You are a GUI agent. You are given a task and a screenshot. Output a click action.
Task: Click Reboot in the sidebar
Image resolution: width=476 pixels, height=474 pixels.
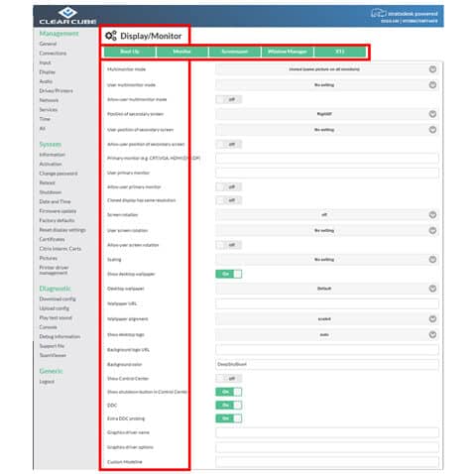click(48, 182)
